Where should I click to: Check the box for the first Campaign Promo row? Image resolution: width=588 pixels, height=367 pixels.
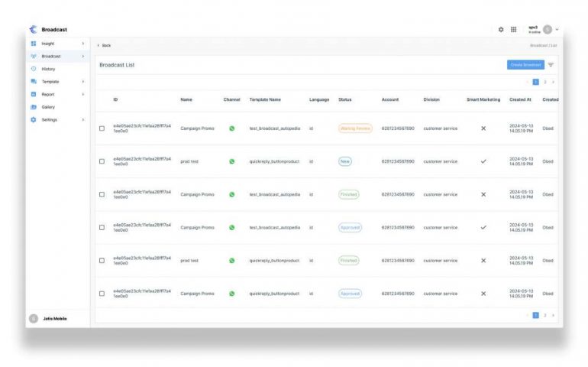[102, 128]
